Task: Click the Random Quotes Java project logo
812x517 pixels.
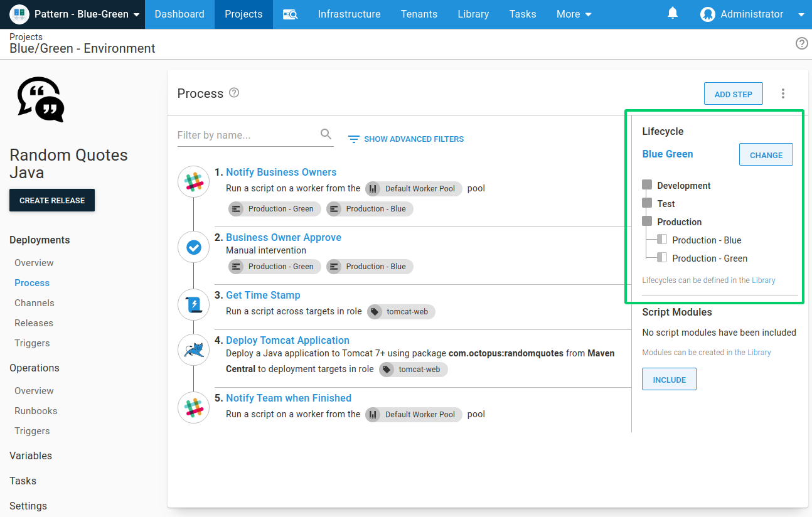Action: click(41, 99)
